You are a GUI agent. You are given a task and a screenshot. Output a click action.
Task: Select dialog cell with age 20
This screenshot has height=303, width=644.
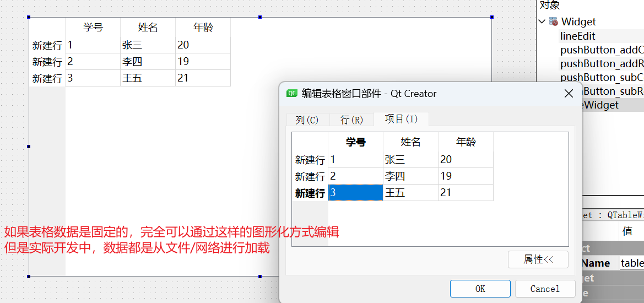click(x=466, y=160)
